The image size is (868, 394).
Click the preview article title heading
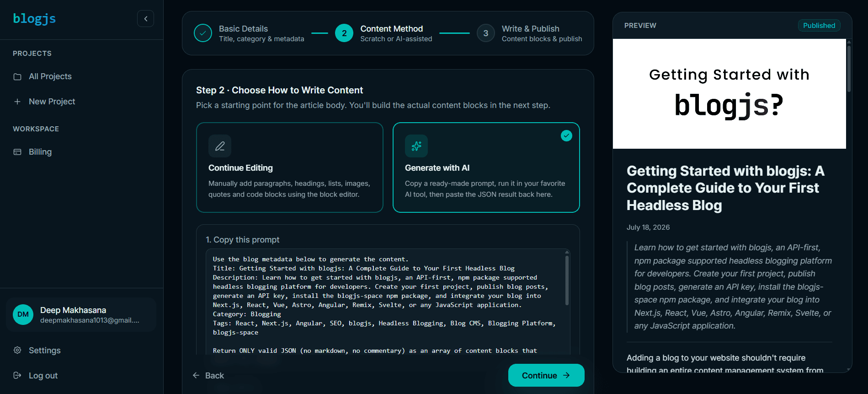[725, 188]
